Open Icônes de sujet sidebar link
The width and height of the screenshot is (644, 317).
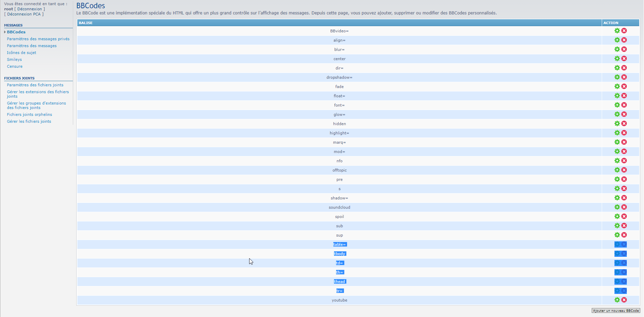coord(22,53)
